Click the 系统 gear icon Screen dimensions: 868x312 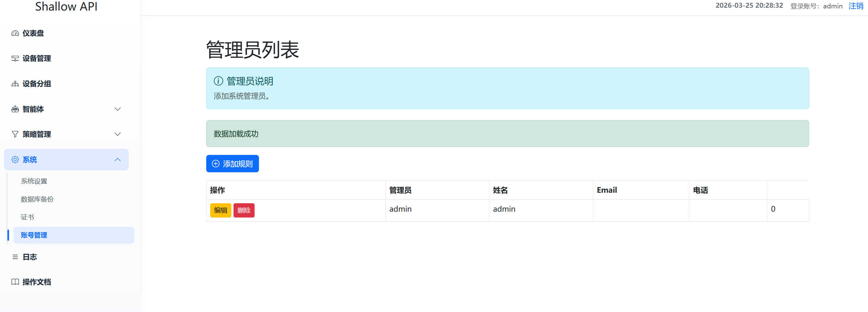15,160
